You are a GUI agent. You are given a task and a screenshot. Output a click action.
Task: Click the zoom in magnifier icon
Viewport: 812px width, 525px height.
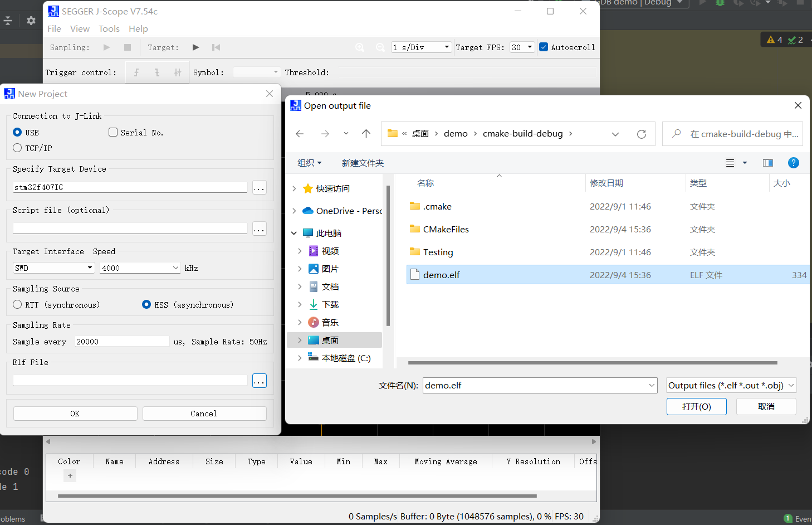(x=360, y=47)
